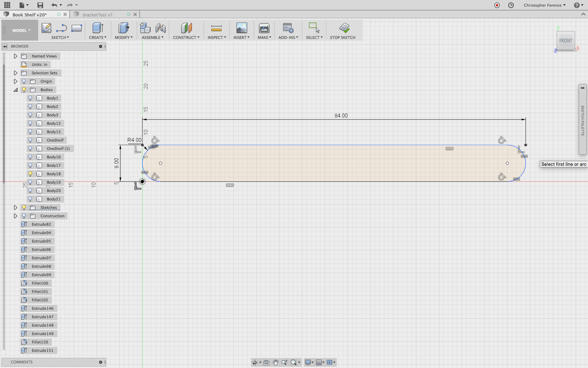Switch to the bracketTest v7 tab
This screenshot has height=368, width=588.
(x=97, y=15)
